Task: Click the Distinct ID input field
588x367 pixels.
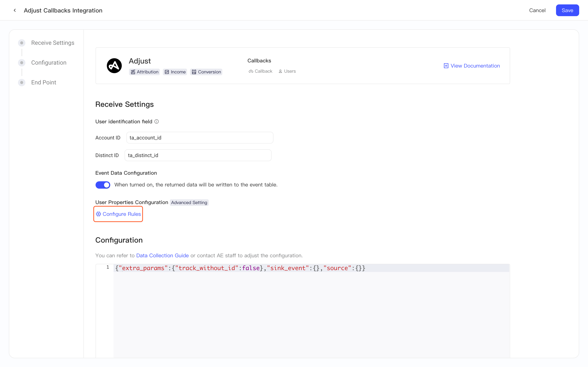Action: pyautogui.click(x=198, y=155)
